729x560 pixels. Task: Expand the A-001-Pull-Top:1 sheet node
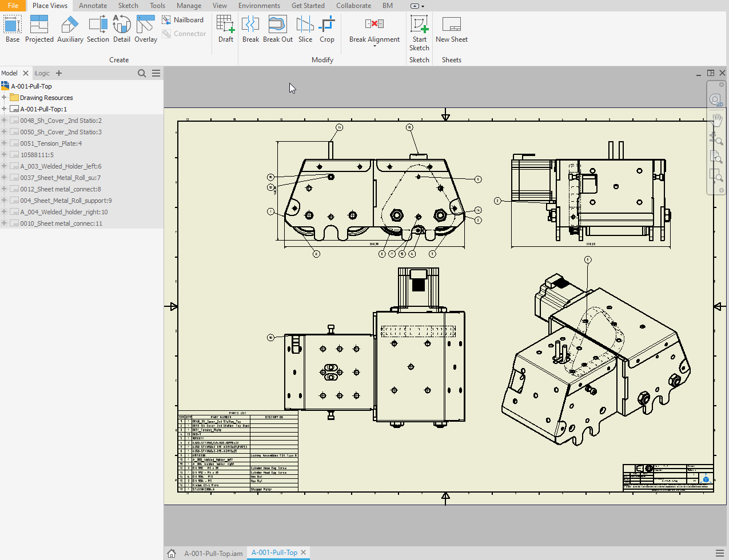[x=4, y=109]
